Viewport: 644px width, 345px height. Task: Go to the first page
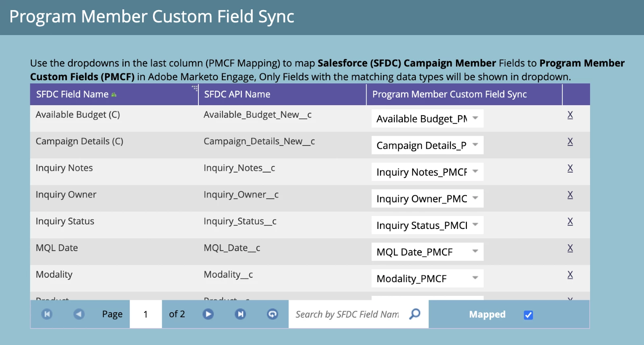coord(47,314)
